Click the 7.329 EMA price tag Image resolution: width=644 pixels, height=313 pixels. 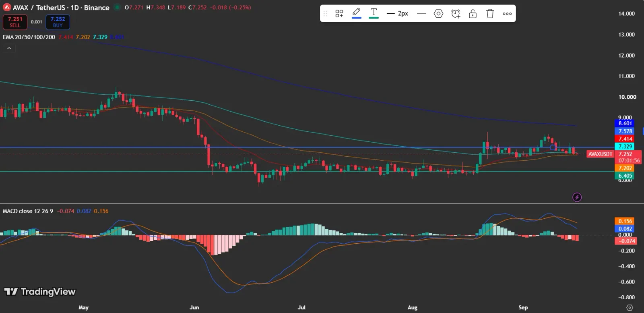point(625,147)
